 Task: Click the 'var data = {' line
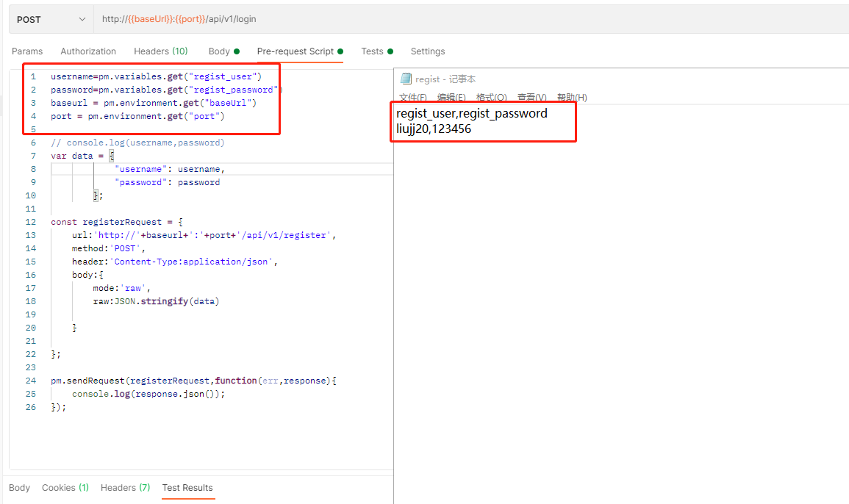(x=82, y=156)
